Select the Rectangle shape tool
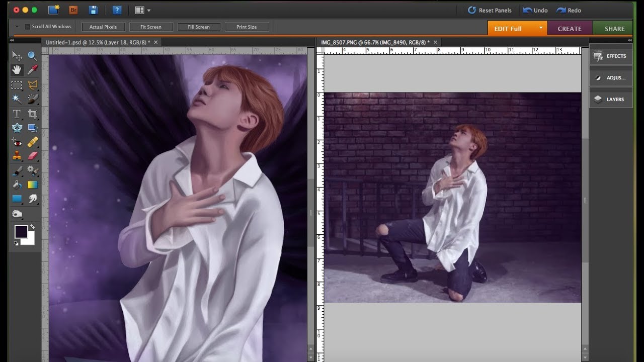Viewport: 644px width, 362px height. [x=17, y=199]
